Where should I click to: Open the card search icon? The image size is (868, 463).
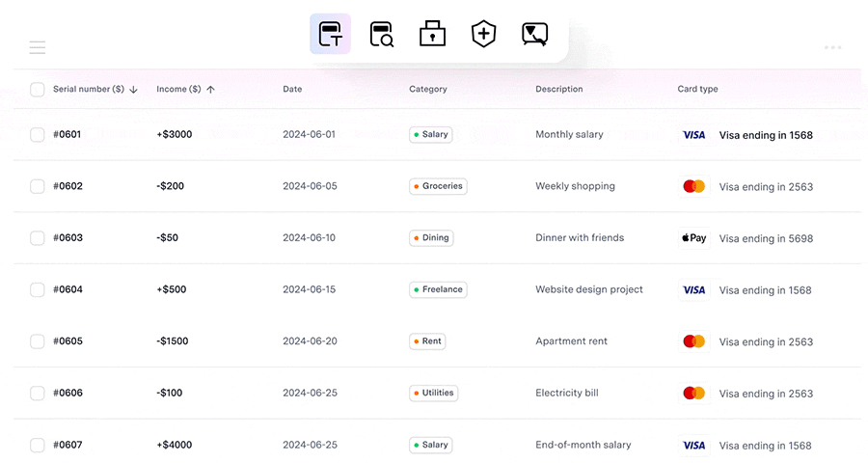point(381,35)
